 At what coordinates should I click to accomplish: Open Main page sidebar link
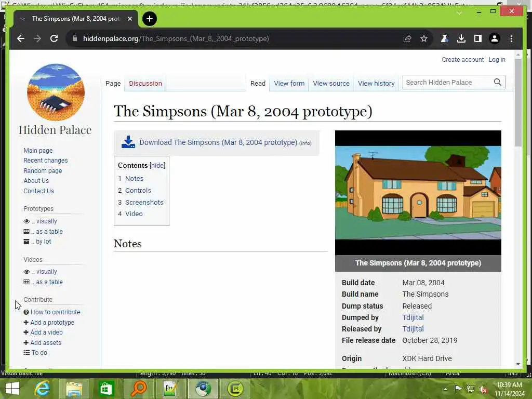(x=38, y=150)
